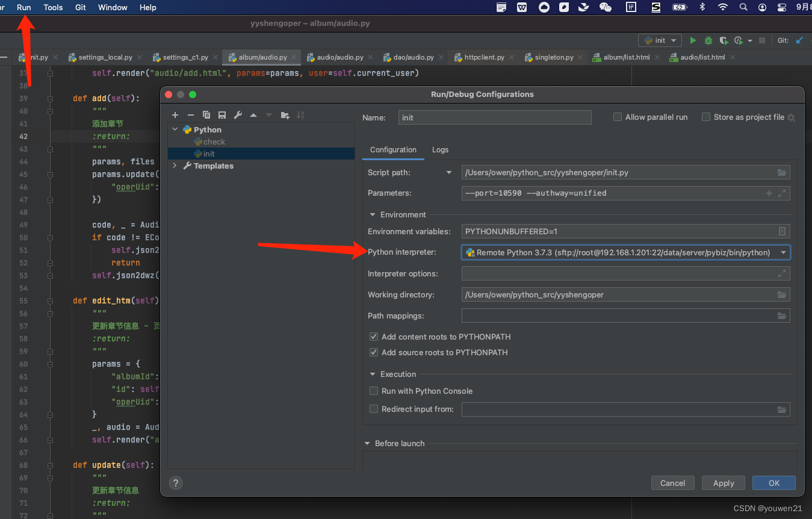Open the Run menu

click(x=24, y=7)
